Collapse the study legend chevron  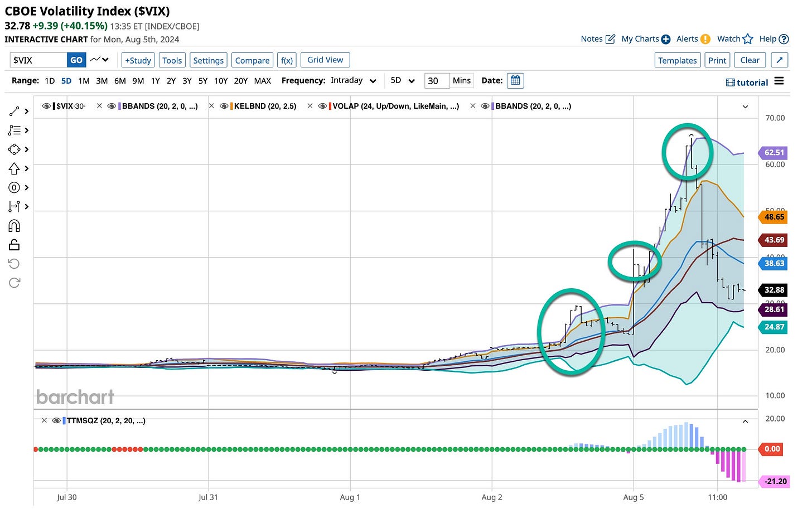click(x=745, y=106)
